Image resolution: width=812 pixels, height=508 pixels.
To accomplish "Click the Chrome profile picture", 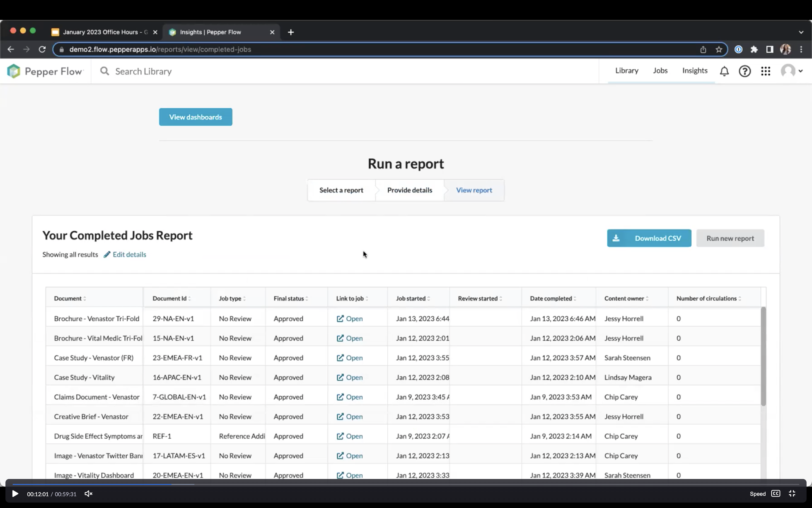I will tap(785, 49).
